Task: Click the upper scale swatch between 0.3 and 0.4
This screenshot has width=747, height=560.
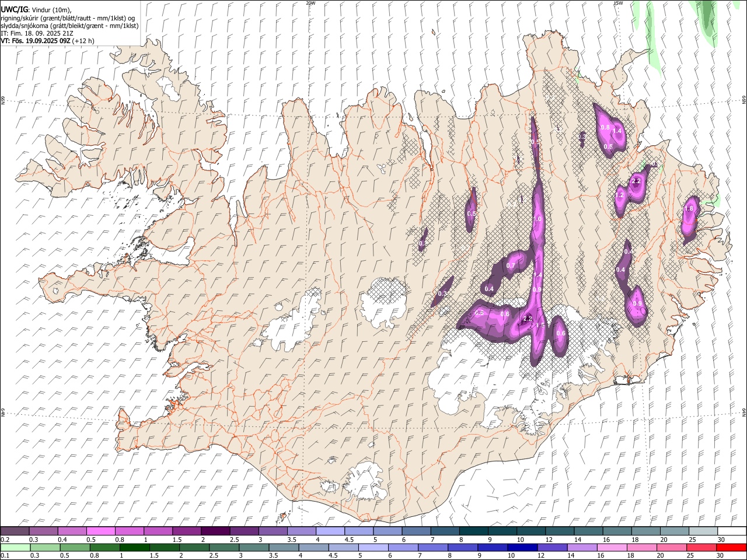Action: coord(44,531)
